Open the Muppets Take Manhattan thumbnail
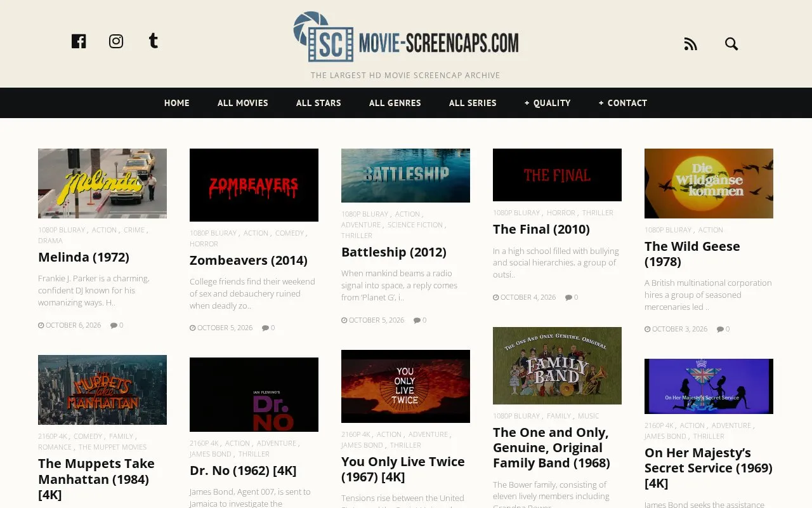812x508 pixels. pyautogui.click(x=102, y=390)
